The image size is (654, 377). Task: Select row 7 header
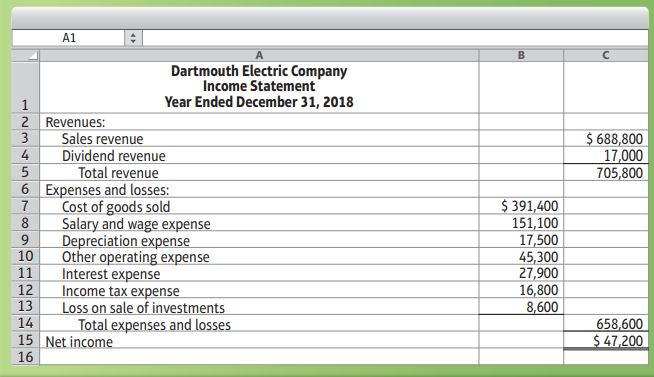[x=25, y=206]
